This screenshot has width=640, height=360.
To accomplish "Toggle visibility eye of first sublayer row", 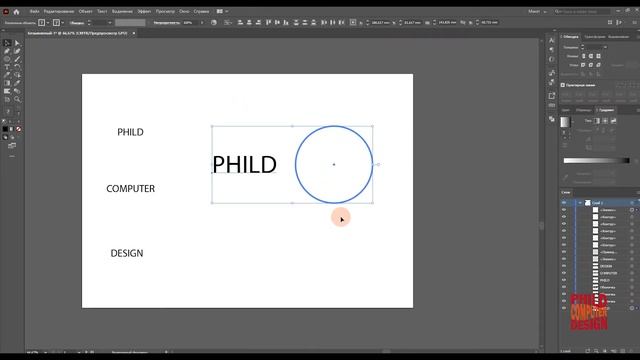I will click(x=564, y=210).
